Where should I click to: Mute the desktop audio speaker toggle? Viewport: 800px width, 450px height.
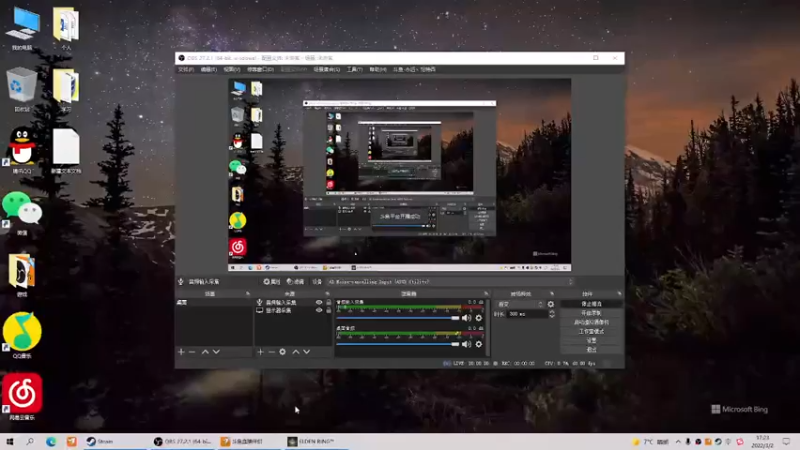pos(466,344)
